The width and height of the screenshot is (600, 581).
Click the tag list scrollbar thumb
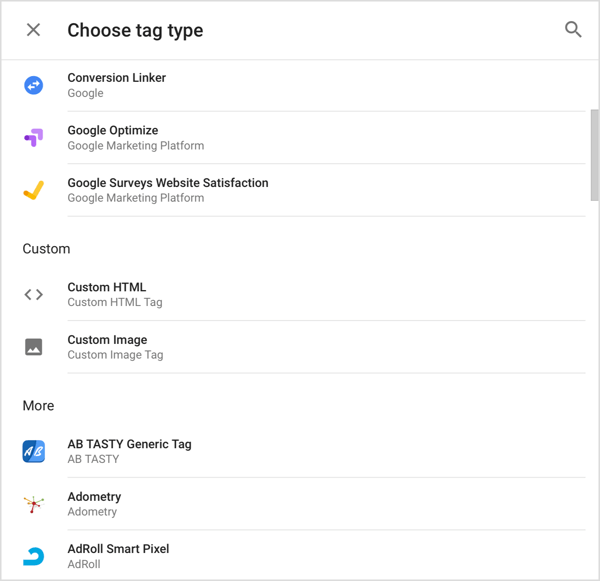coord(594,155)
